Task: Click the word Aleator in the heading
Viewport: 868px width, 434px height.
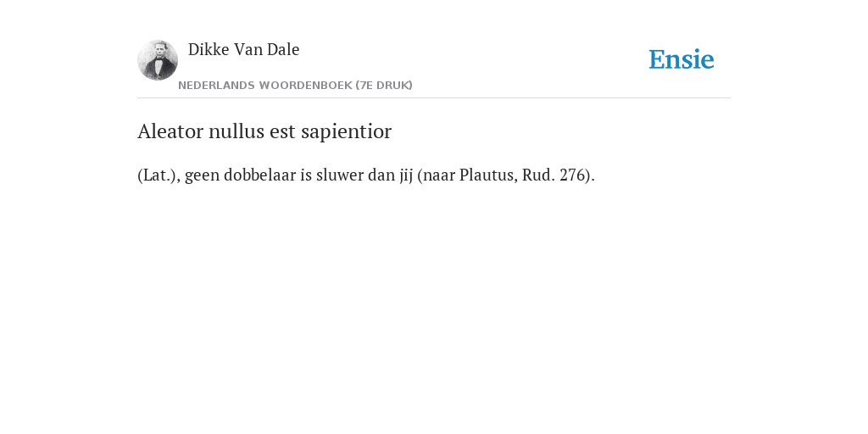Action: (170, 131)
